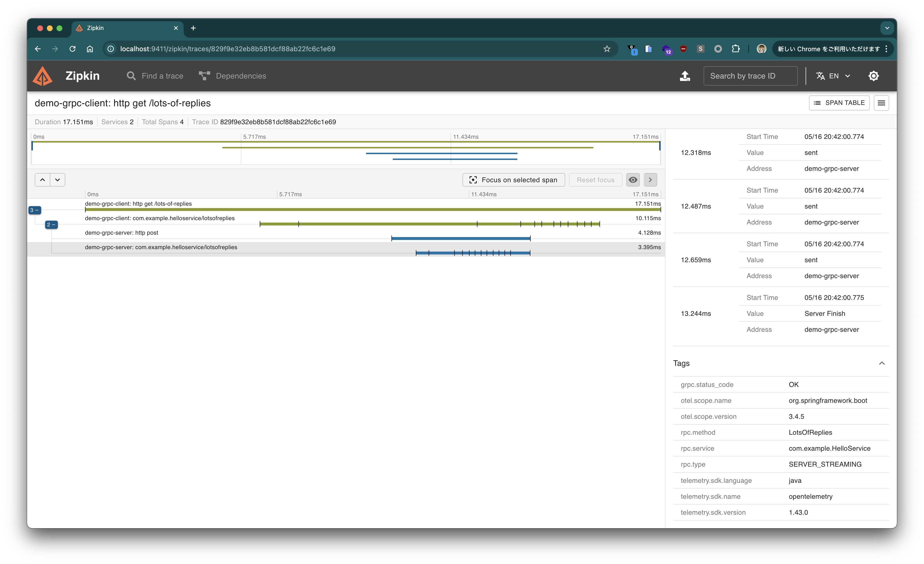The width and height of the screenshot is (924, 564).
Task: Collapse the span detail panel arrow
Action: [x=650, y=180]
